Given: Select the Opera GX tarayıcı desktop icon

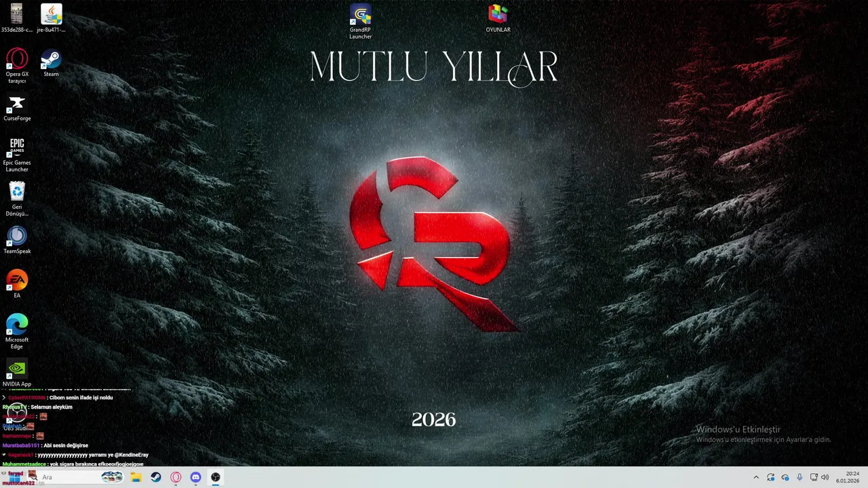Looking at the screenshot, I should [17, 66].
